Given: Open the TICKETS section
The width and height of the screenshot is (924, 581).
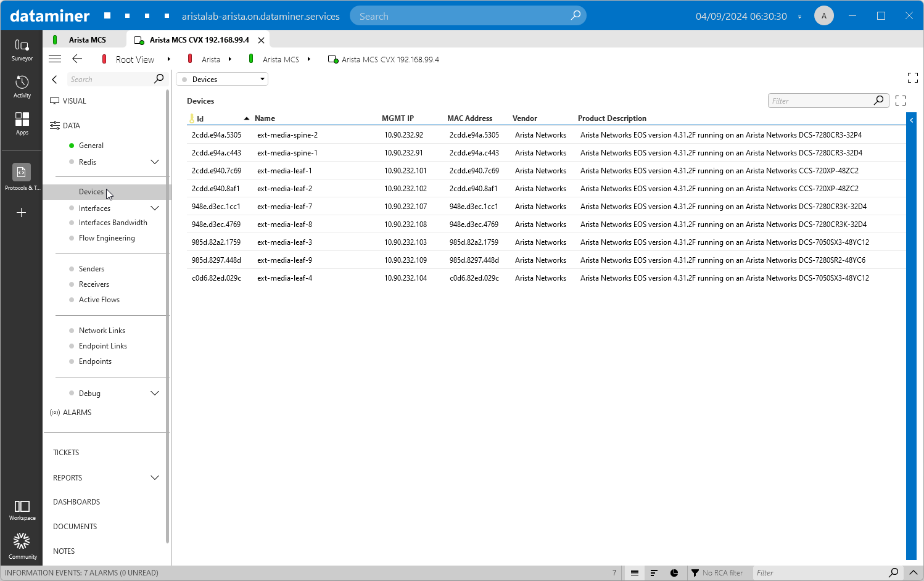Looking at the screenshot, I should pyautogui.click(x=66, y=452).
